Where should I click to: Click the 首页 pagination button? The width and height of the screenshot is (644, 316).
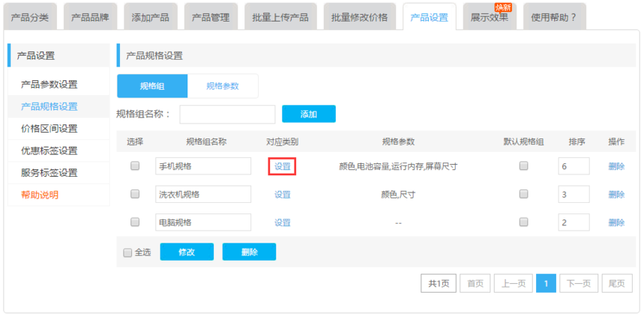pos(475,283)
